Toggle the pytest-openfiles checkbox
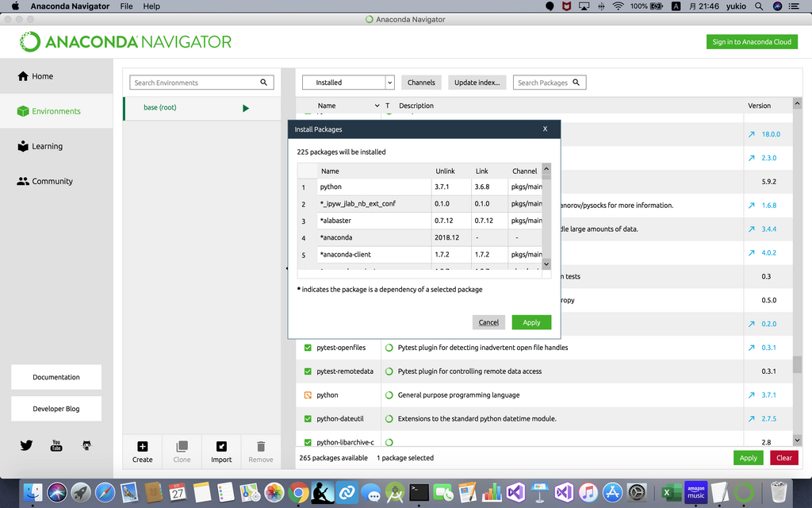This screenshot has height=508, width=812. tap(308, 348)
